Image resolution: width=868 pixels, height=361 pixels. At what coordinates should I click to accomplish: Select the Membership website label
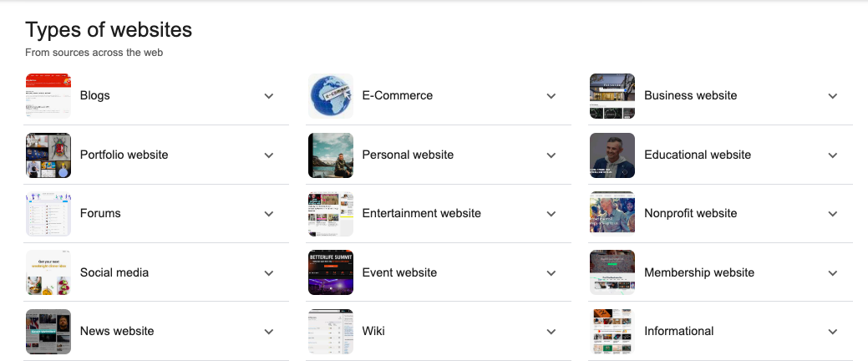click(698, 272)
